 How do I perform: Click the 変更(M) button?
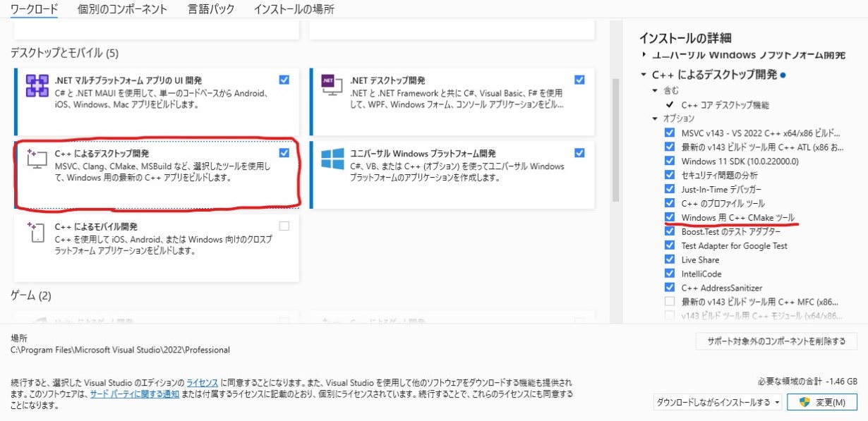click(822, 402)
